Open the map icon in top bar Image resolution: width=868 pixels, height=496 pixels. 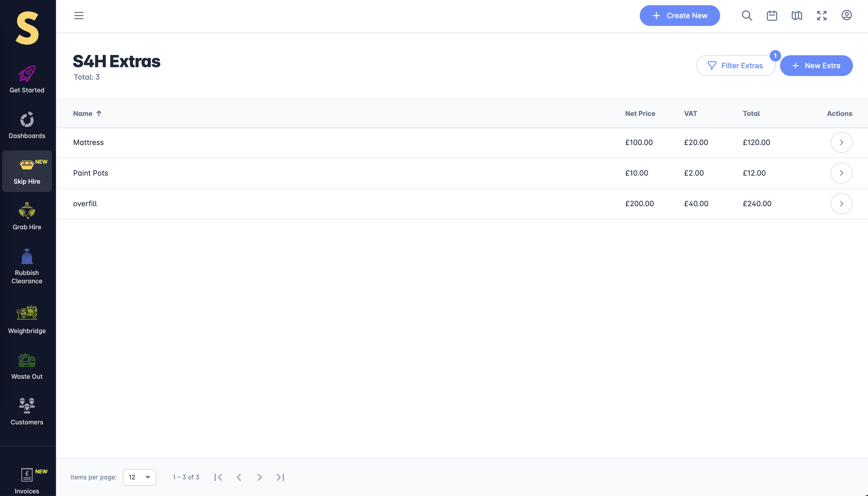click(797, 16)
